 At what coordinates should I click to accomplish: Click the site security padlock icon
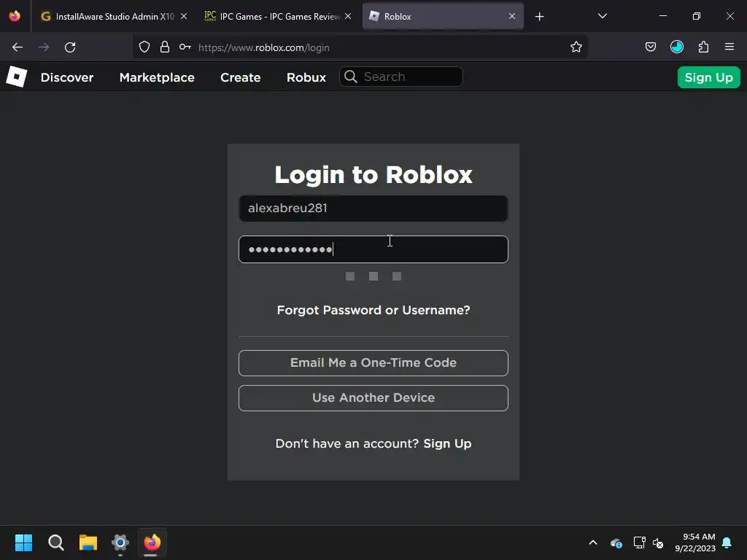165,47
